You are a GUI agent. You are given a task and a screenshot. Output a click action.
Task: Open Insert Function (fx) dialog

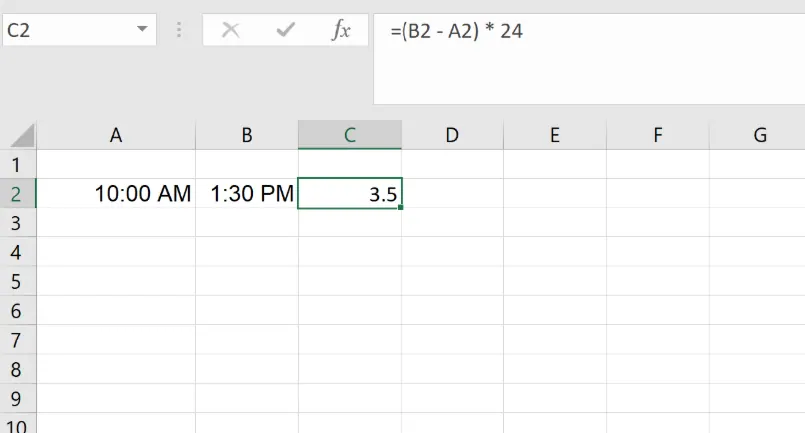click(x=341, y=30)
